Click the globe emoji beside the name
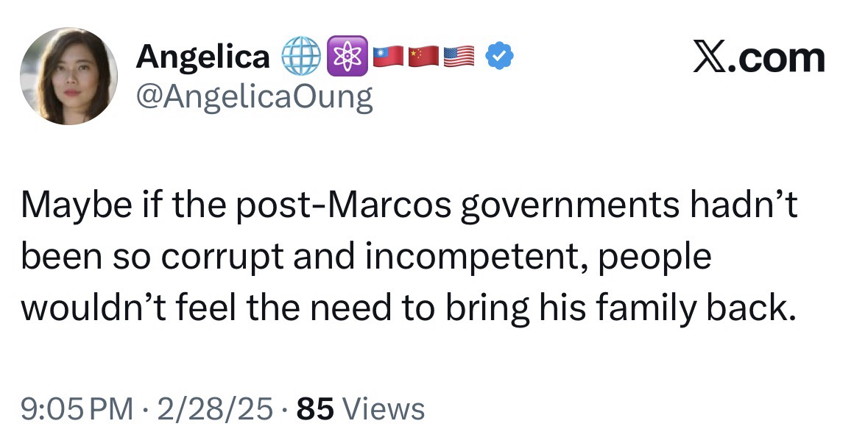Viewport: 868px width, 432px height. click(300, 57)
